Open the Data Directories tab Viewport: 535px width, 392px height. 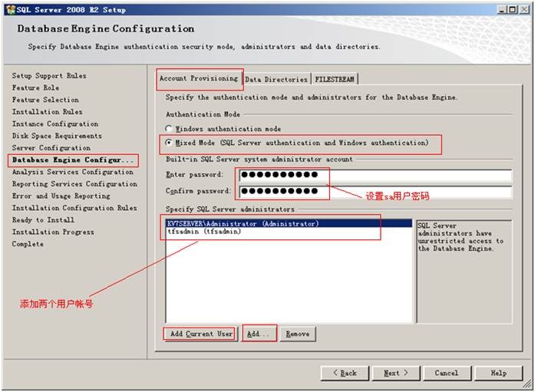[x=276, y=80]
